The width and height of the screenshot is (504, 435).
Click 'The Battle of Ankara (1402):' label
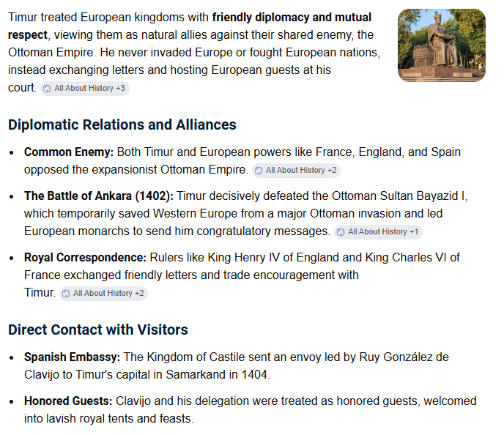pos(99,196)
